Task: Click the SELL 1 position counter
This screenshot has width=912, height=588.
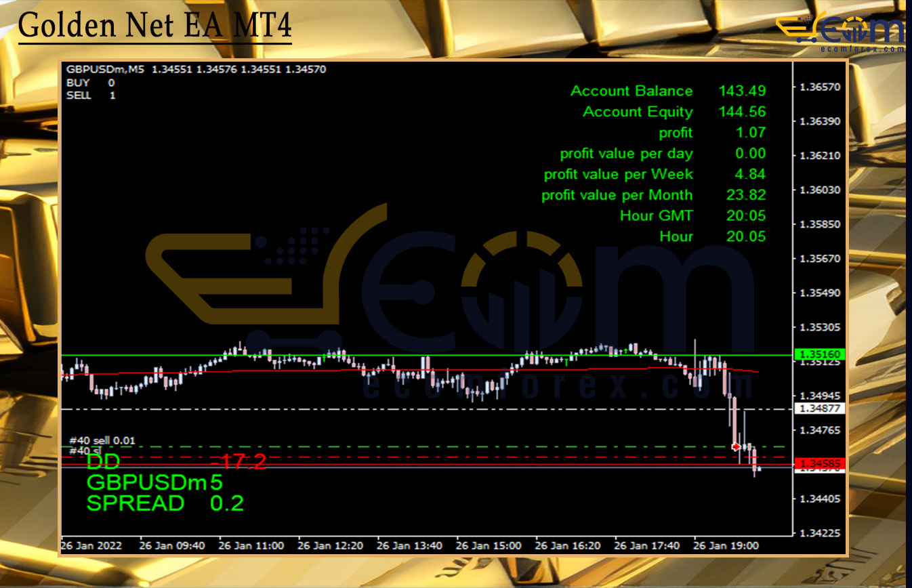Action: [91, 96]
